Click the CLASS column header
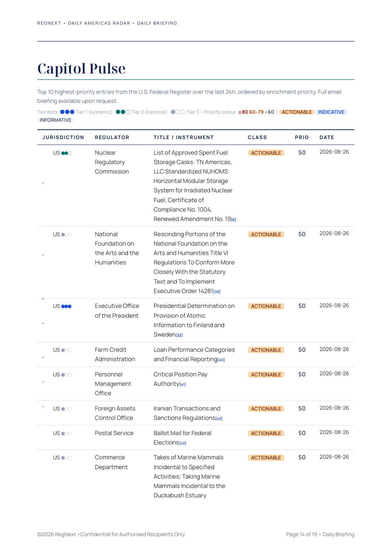 pos(257,137)
